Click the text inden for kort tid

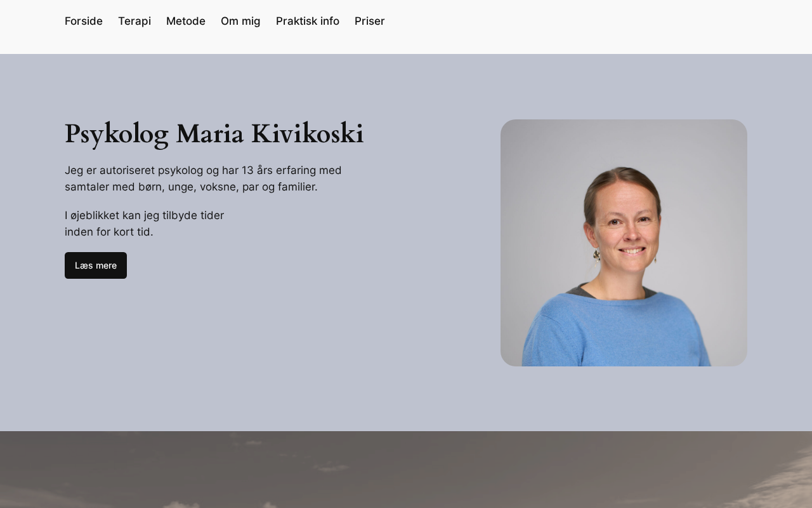(109, 232)
